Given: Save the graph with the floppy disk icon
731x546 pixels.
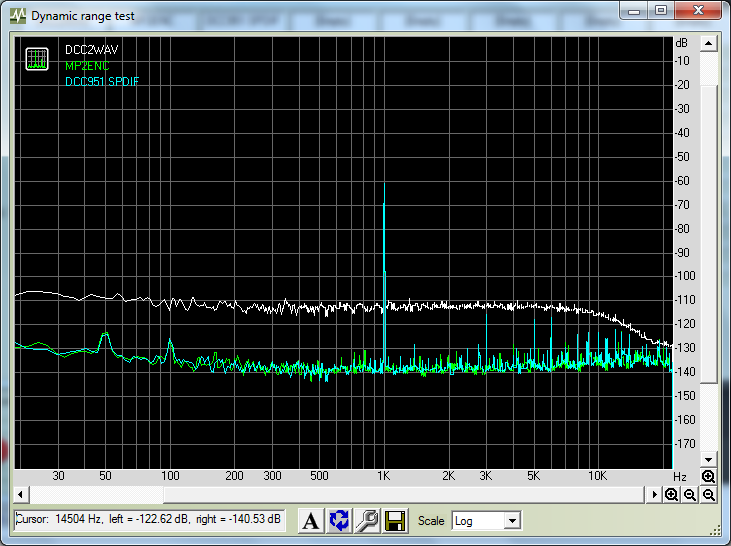Looking at the screenshot, I should (395, 520).
